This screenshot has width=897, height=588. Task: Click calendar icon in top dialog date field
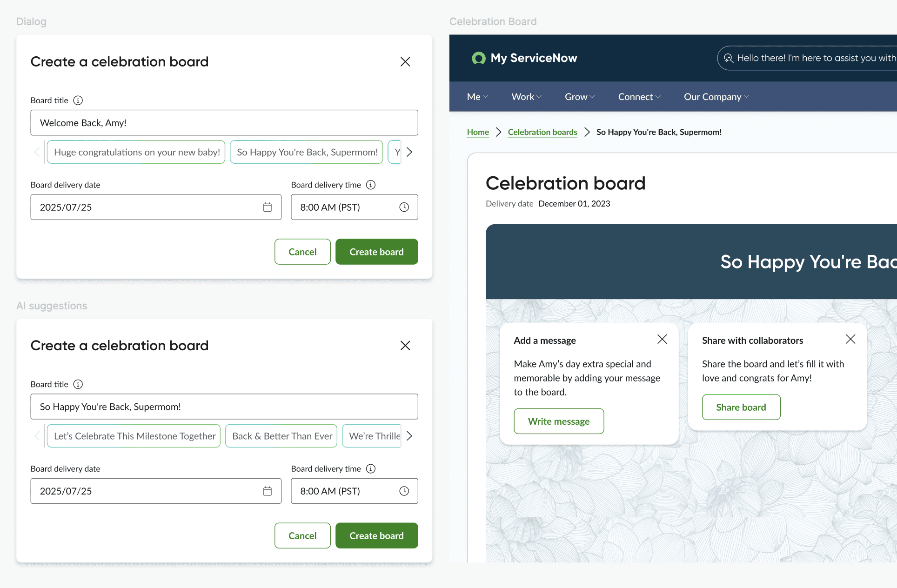click(267, 207)
